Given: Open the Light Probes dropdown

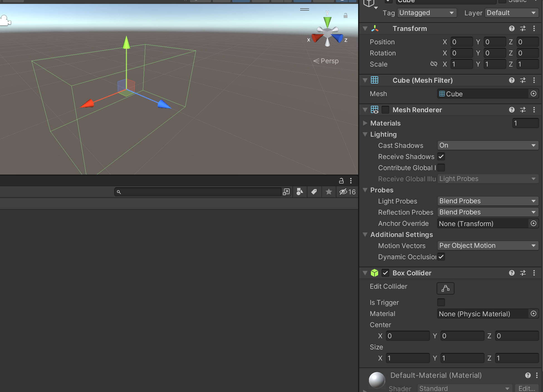Looking at the screenshot, I should [x=488, y=201].
